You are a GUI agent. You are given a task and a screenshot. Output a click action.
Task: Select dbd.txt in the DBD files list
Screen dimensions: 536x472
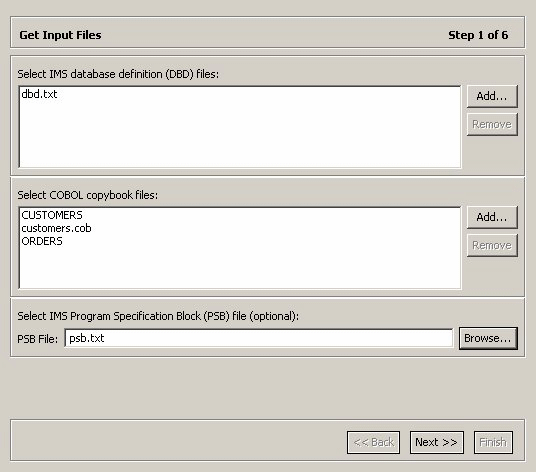click(x=39, y=94)
